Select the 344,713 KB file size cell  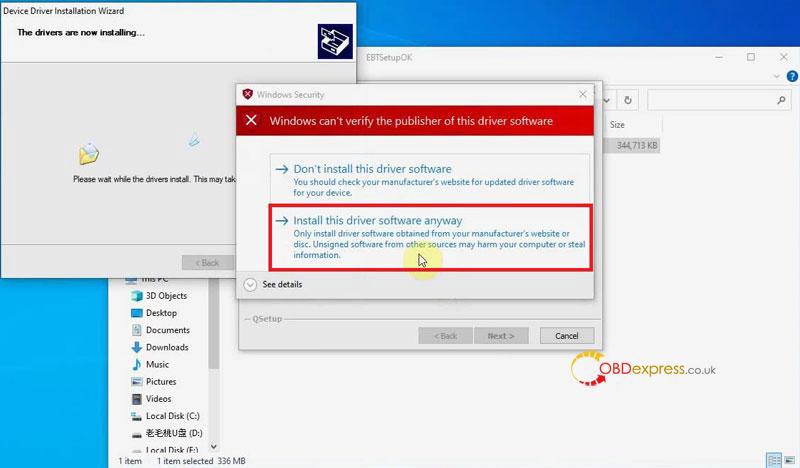tap(632, 145)
